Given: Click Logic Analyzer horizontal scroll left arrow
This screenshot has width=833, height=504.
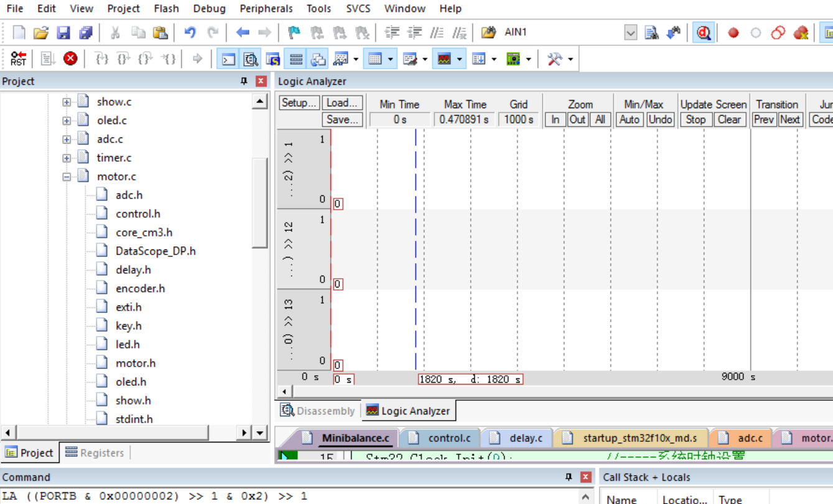Looking at the screenshot, I should (x=284, y=392).
